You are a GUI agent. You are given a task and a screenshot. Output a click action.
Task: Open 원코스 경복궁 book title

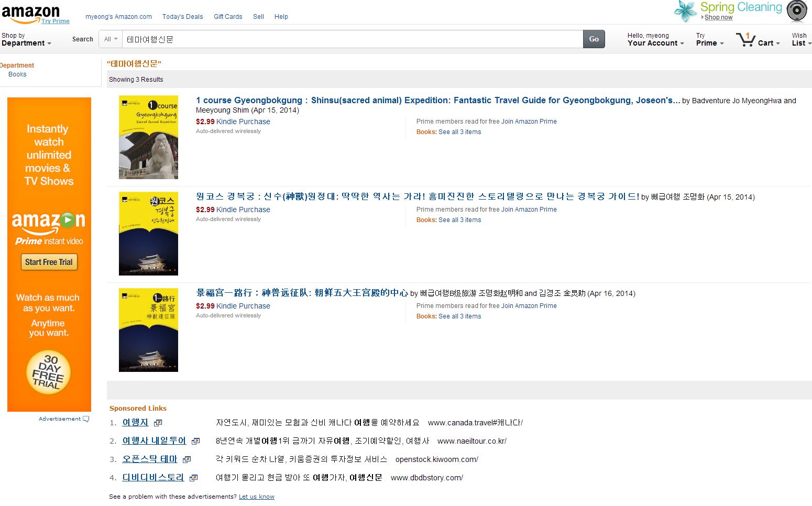pyautogui.click(x=418, y=196)
